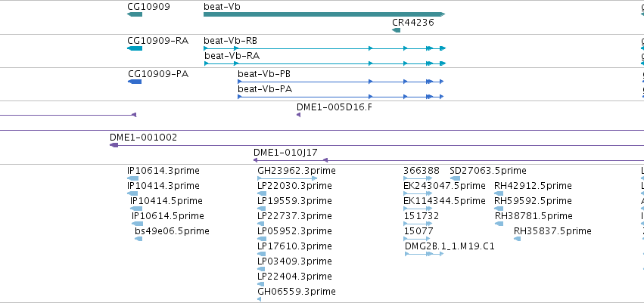Click the CG10909 gene arrow glyph
Viewport: 644px width, 303px height.
(135, 14)
